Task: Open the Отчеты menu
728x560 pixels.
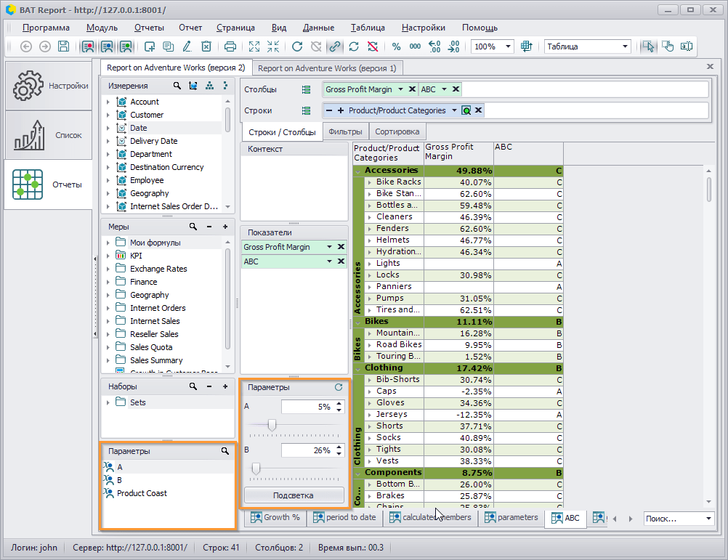Action: (x=149, y=28)
